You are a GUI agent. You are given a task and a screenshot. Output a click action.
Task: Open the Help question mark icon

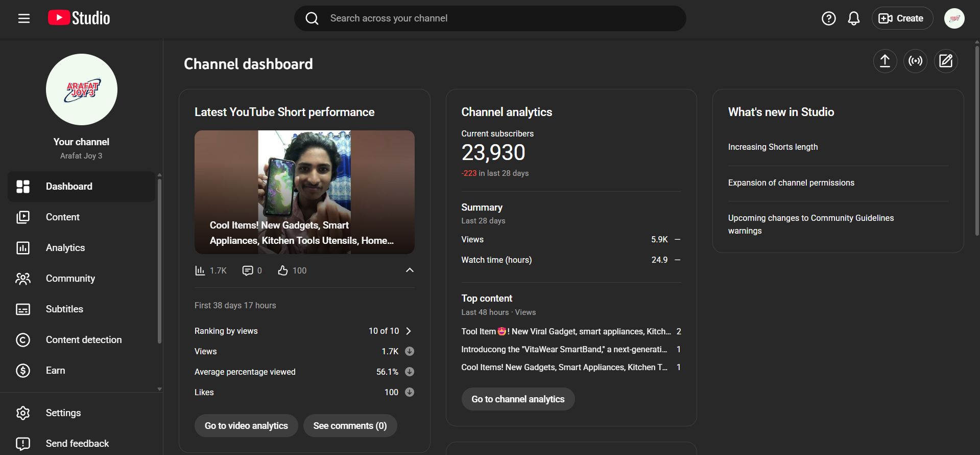tap(828, 18)
